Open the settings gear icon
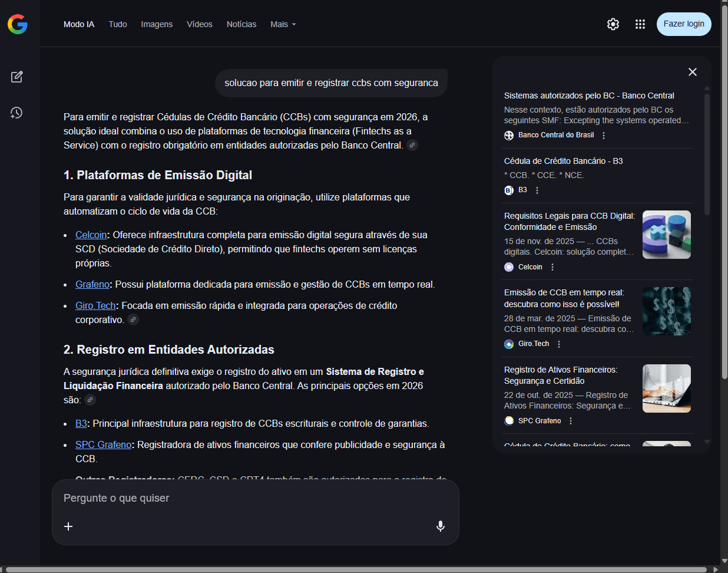 [613, 24]
